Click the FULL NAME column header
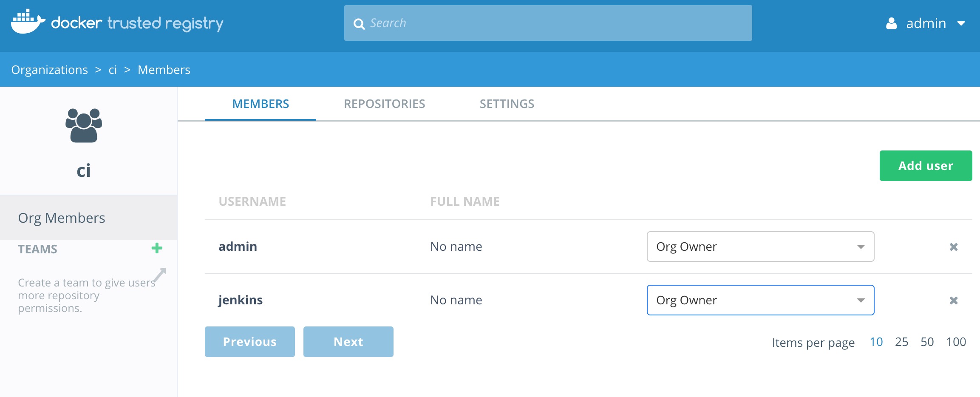The height and width of the screenshot is (397, 980). tap(465, 201)
